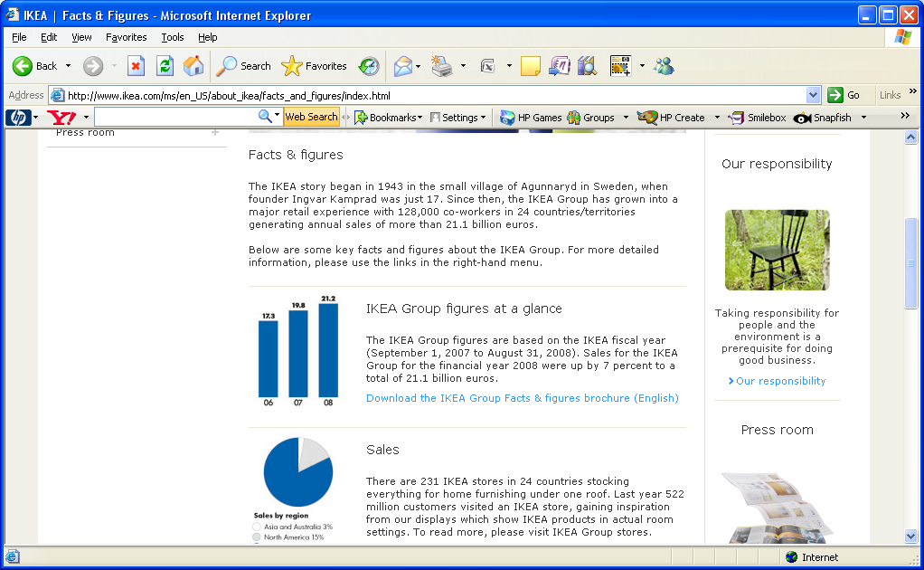The width and height of the screenshot is (924, 570).
Task: Open the Favorites menu in menu bar
Action: pyautogui.click(x=126, y=37)
